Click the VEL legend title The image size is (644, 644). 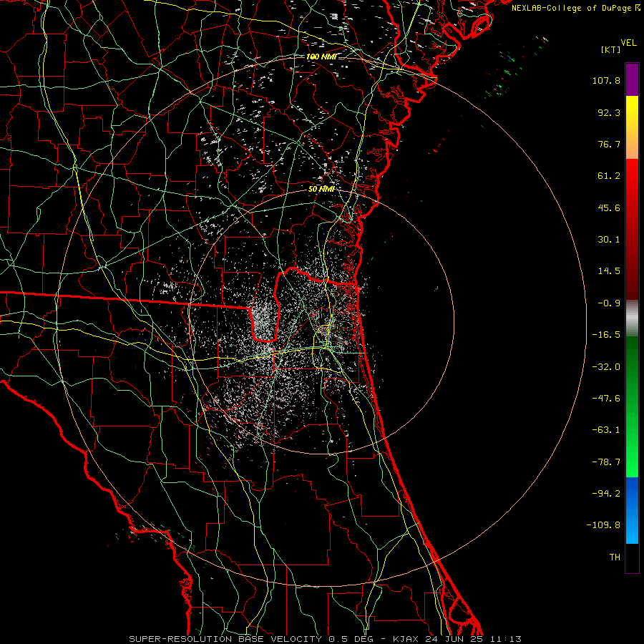pyautogui.click(x=629, y=42)
